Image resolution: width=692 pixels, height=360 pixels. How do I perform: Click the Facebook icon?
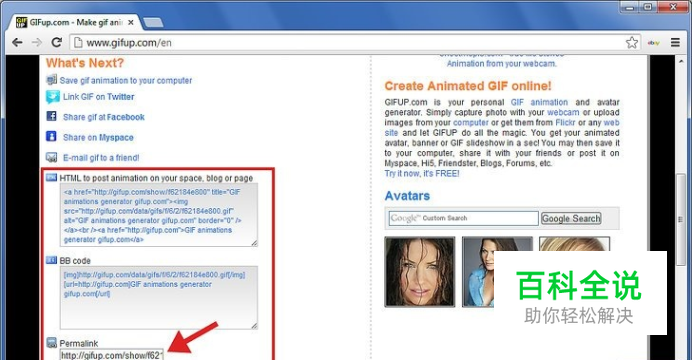(51, 116)
